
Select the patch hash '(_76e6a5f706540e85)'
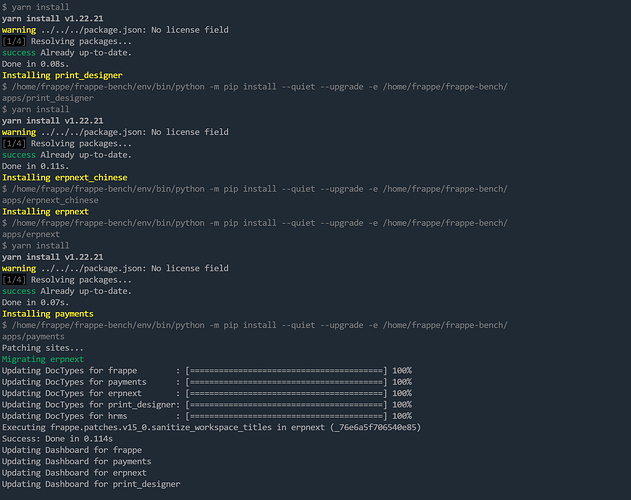pyautogui.click(x=375, y=428)
